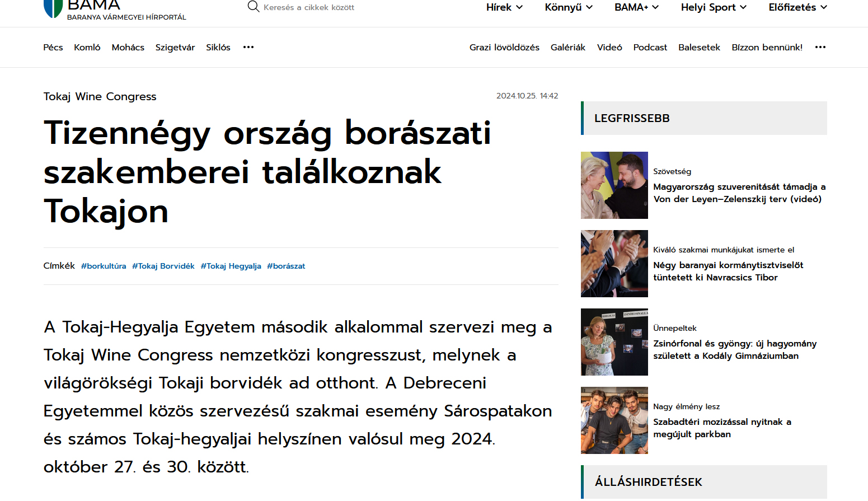Click the Ünnepeltek article label
Screen dimensions: 868x501
[675, 328]
